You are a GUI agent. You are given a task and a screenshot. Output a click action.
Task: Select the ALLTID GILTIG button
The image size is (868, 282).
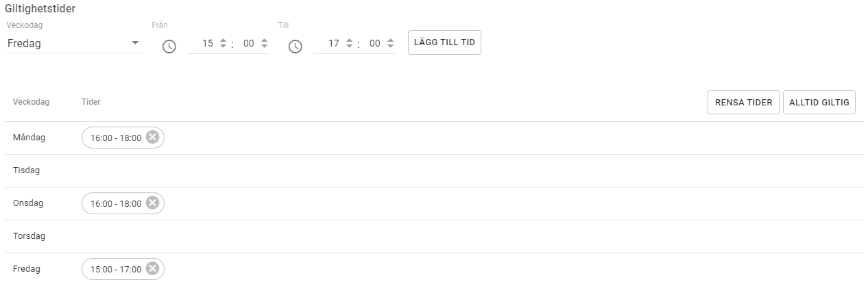pyautogui.click(x=819, y=103)
